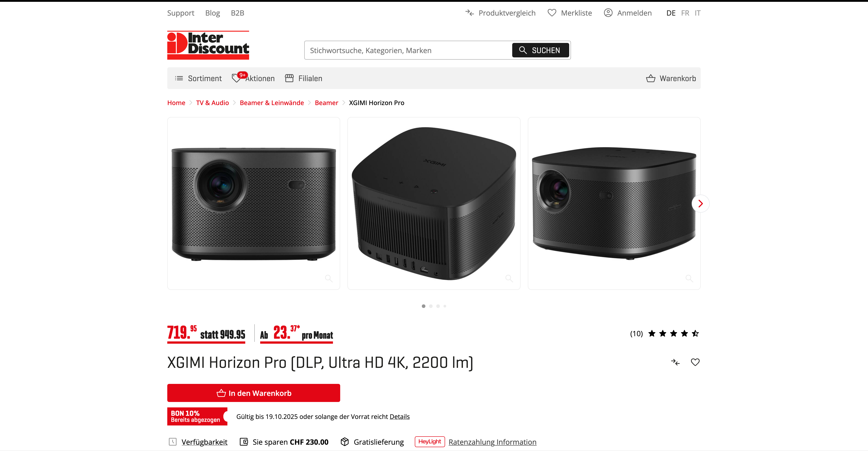The height and width of the screenshot is (451, 868).
Task: Click the Filialen store icon
Action: coord(289,78)
